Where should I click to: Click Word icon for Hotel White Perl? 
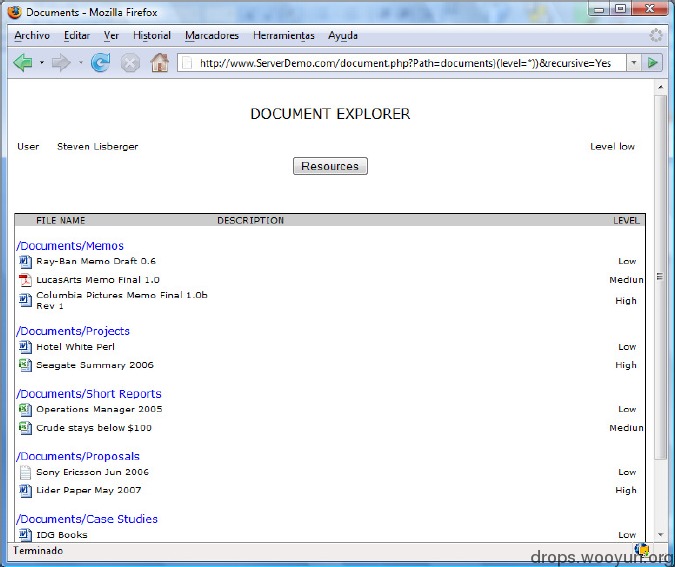tap(25, 347)
